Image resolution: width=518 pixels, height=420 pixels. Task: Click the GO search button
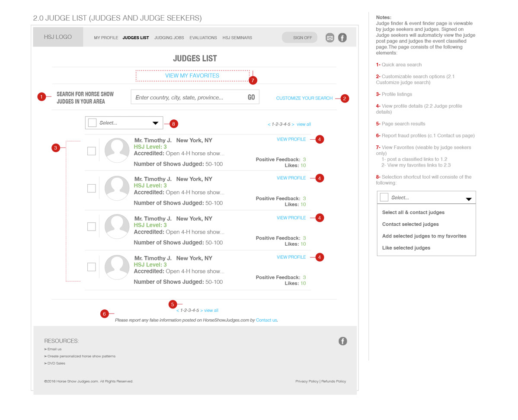pos(251,97)
